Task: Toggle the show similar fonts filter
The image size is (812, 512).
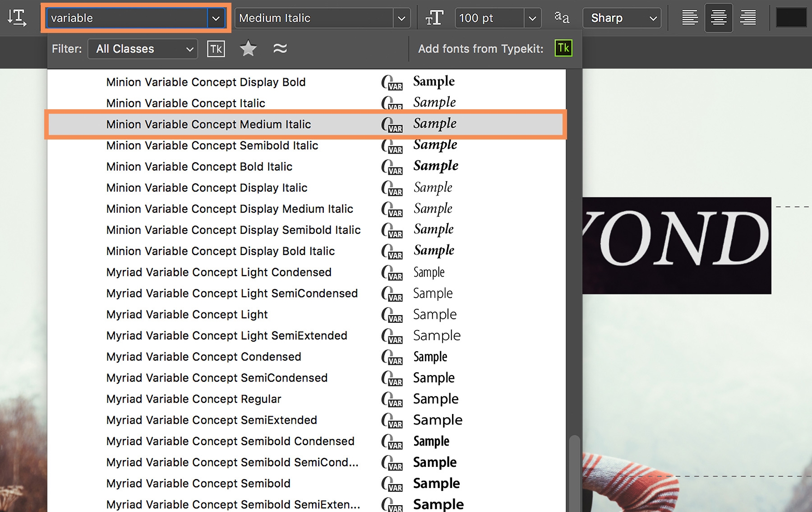Action: pyautogui.click(x=280, y=48)
